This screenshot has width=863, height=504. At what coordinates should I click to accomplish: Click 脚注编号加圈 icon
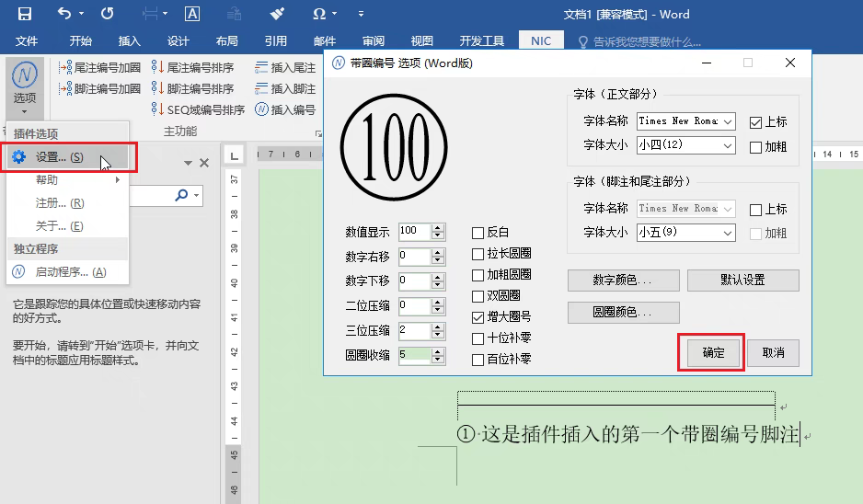pos(65,88)
